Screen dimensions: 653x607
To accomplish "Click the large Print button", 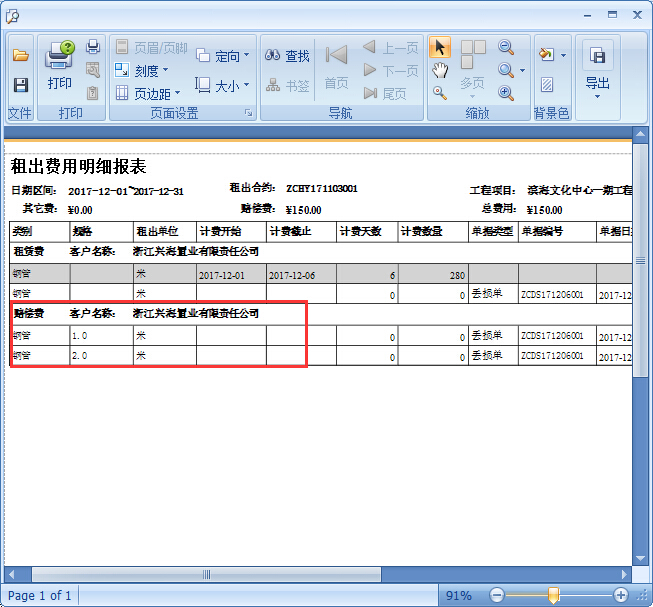I will pyautogui.click(x=60, y=65).
